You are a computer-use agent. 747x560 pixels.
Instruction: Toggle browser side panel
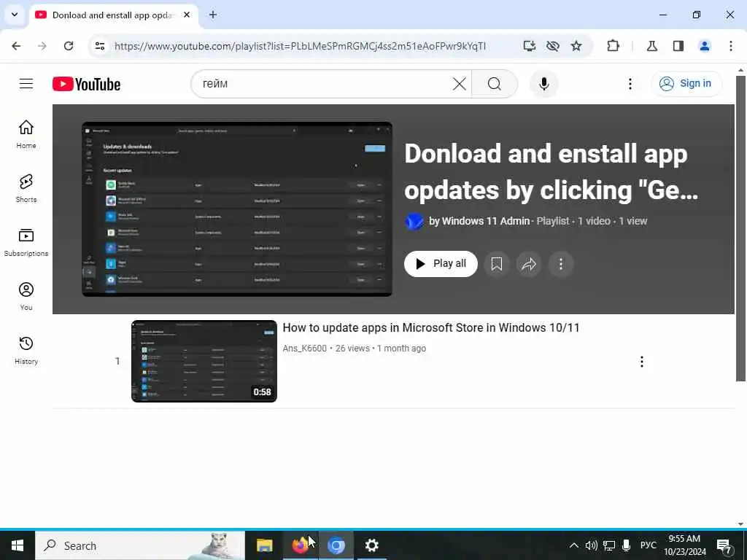(x=678, y=46)
